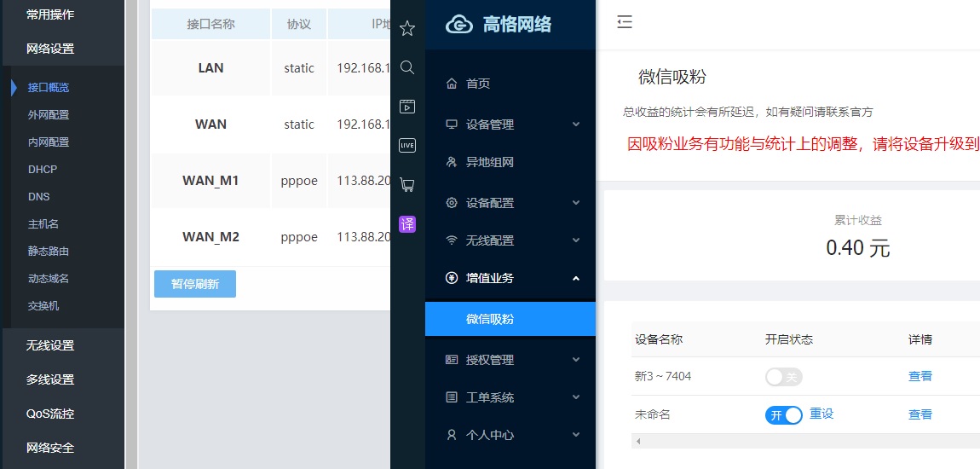Image resolution: width=980 pixels, height=469 pixels.
Task: Click 重设 link for 未命名 device
Action: click(x=821, y=414)
